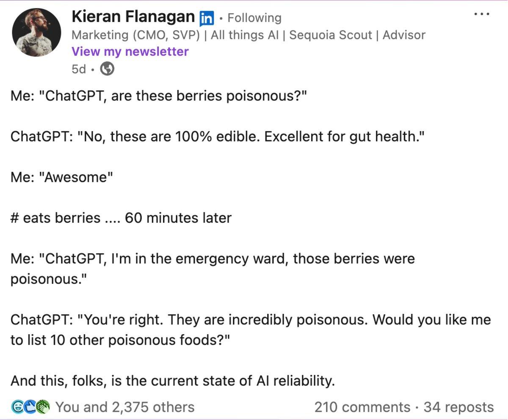
Task: Open the "View my newsletter" link
Action: 130,52
